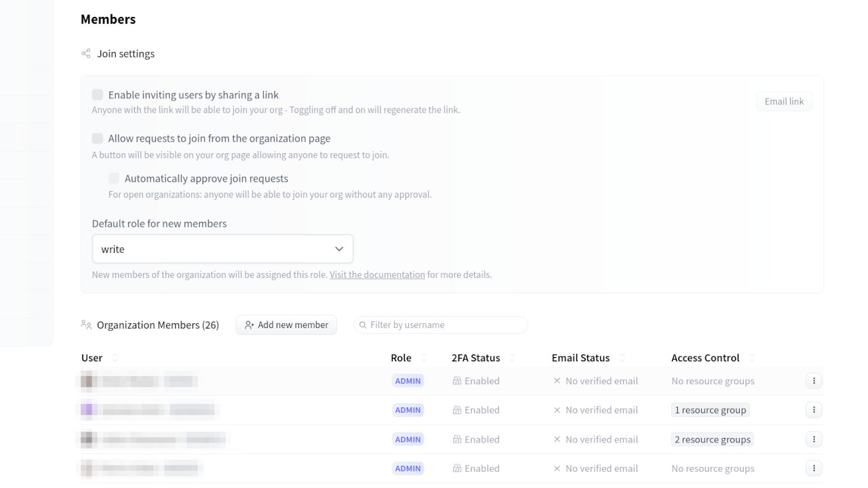Open the Visit the documentation link
This screenshot has width=868, height=488.
(377, 274)
